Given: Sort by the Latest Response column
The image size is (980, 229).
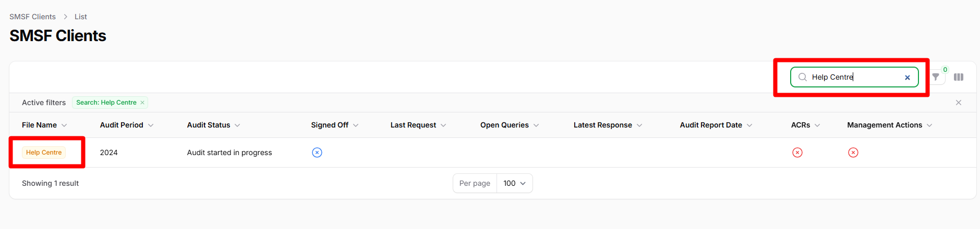Looking at the screenshot, I should click(608, 125).
